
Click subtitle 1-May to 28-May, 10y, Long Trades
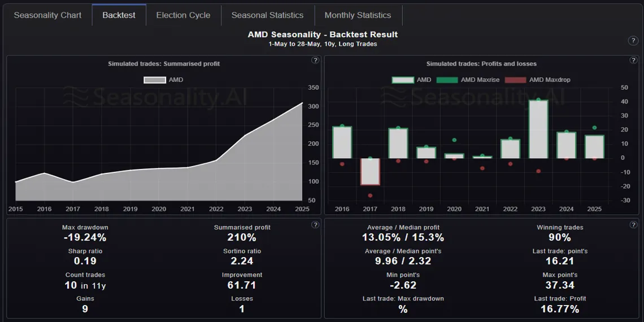coord(323,44)
